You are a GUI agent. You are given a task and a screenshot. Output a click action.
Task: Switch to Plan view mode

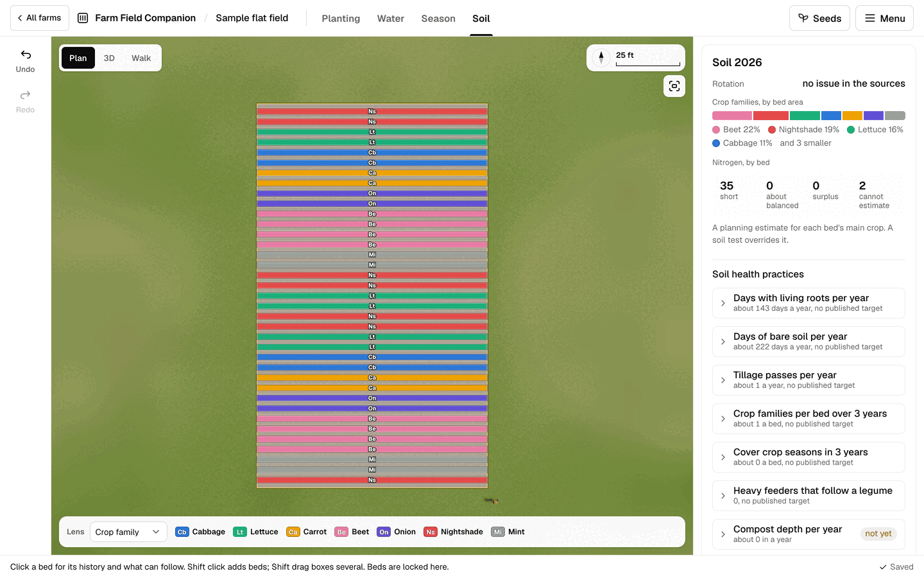[78, 58]
